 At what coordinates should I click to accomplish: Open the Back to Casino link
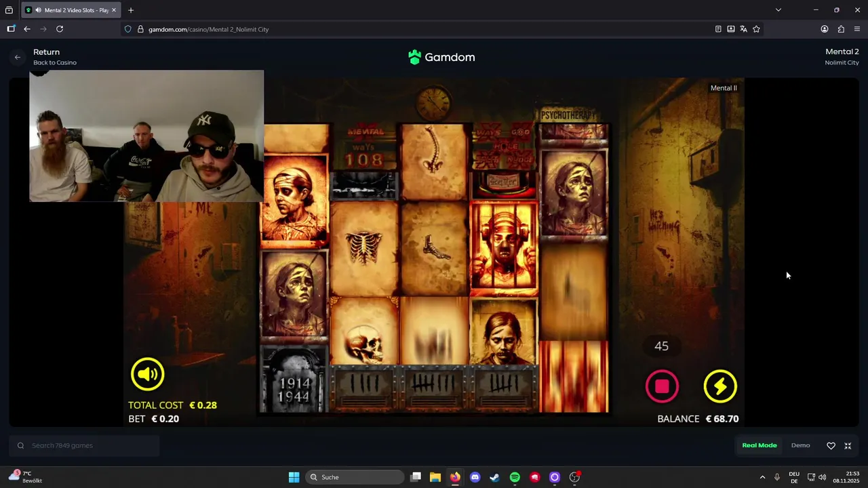[x=55, y=62]
